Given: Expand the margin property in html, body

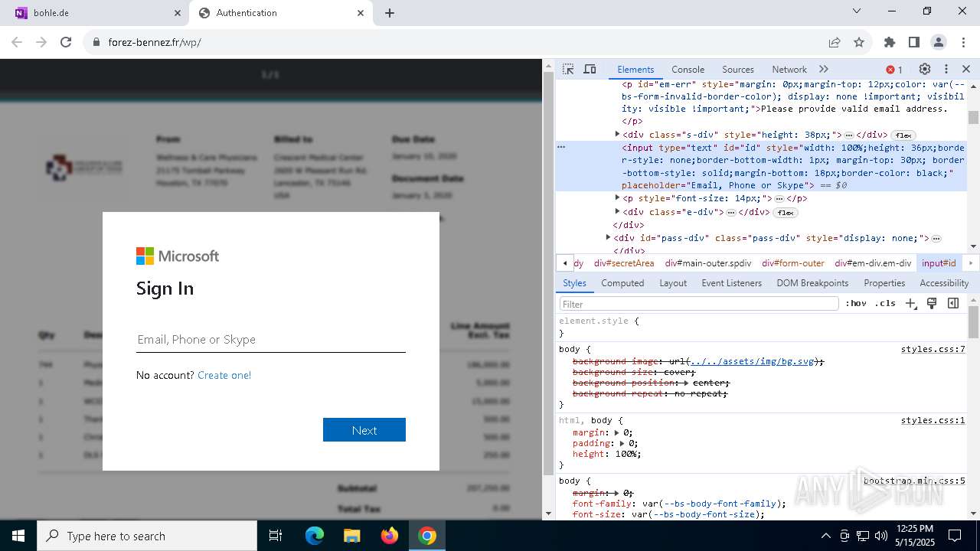Looking at the screenshot, I should 617,432.
